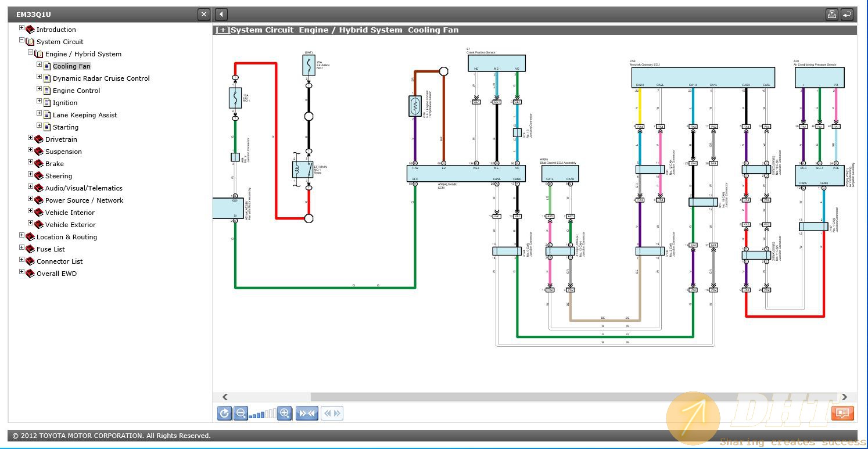The image size is (868, 449).
Task: Expand the Fuse List node
Action: pos(21,247)
